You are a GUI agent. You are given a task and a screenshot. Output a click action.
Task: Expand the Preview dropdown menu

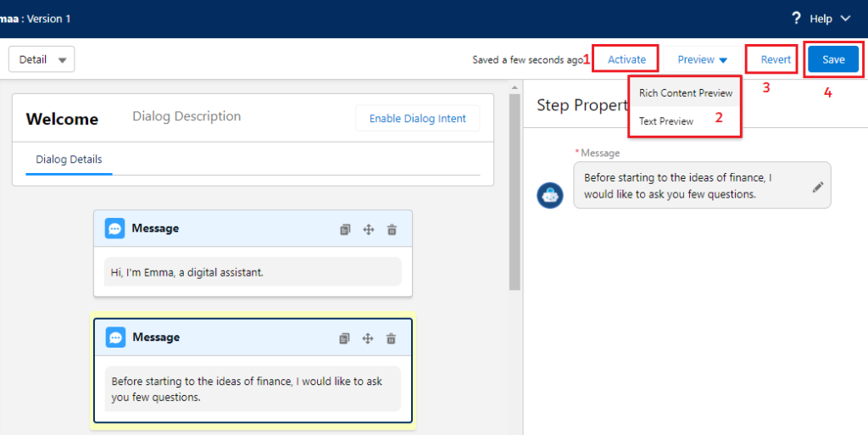(x=702, y=60)
